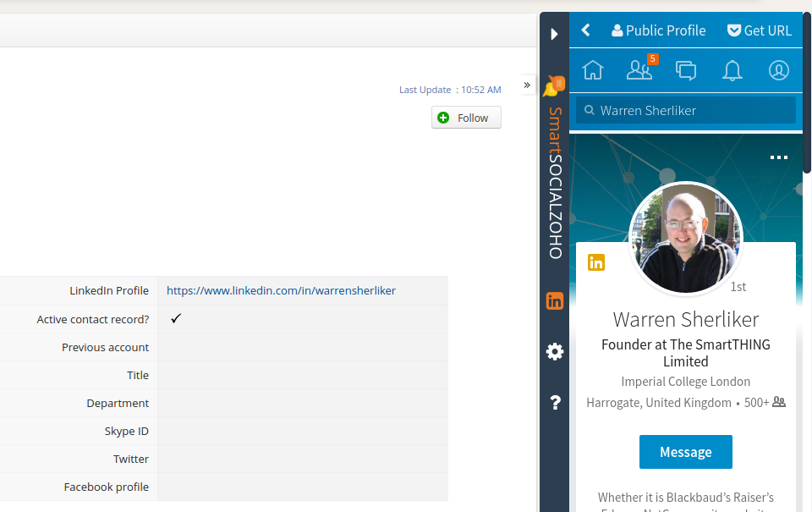The width and height of the screenshot is (812, 512).
Task: Click the 1st connection degree label
Action: 738,287
